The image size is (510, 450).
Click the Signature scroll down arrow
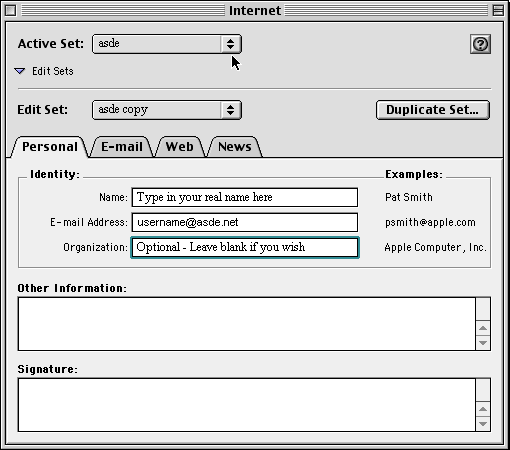tap(483, 424)
